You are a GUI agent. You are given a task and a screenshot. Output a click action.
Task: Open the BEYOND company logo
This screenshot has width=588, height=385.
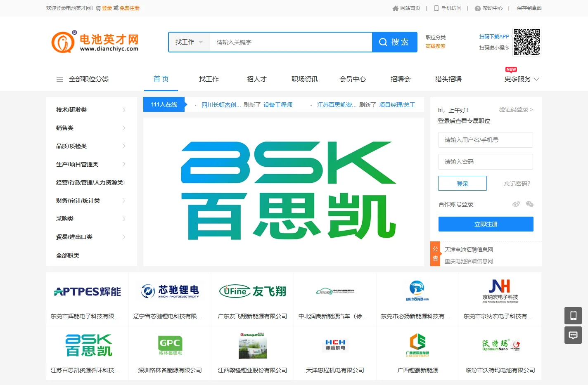417,291
